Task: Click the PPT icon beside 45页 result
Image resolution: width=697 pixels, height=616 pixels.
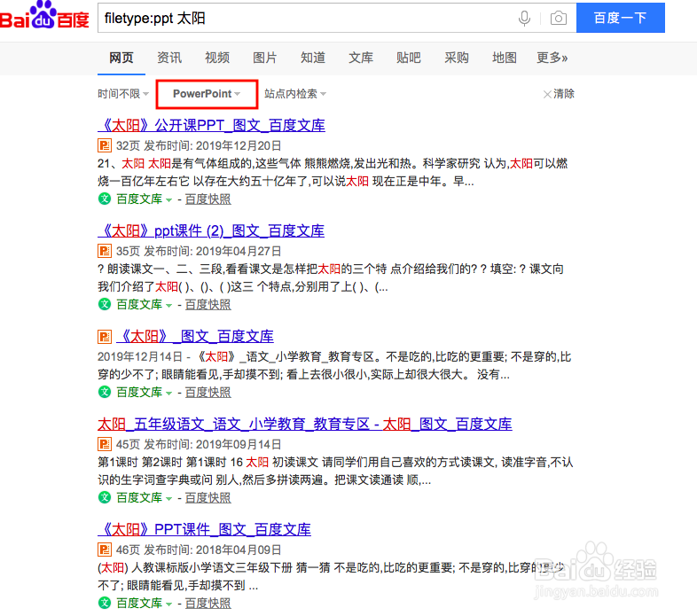Action: pos(105,444)
